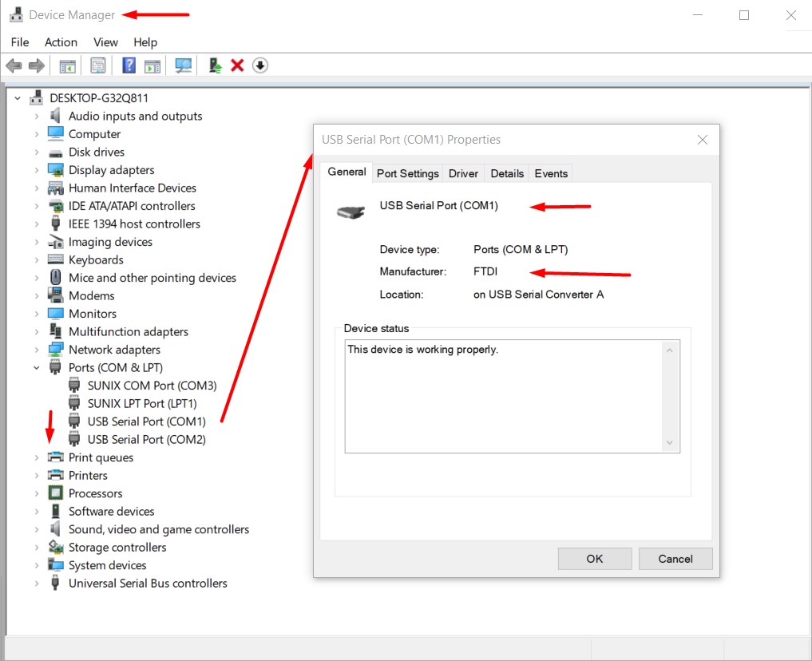This screenshot has width=812, height=661.
Task: Click the Processors chip icon
Action: (x=55, y=493)
